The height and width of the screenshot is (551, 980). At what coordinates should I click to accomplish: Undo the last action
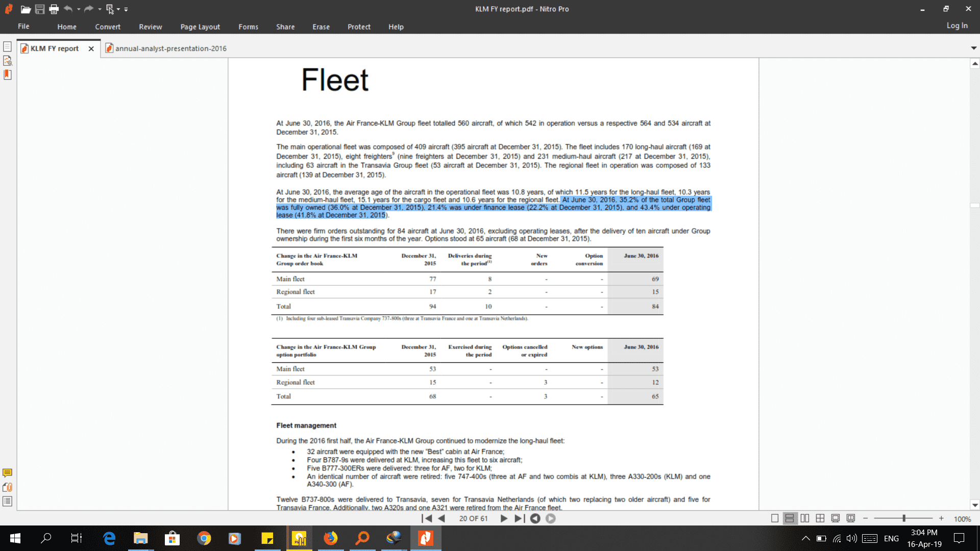pos(68,9)
